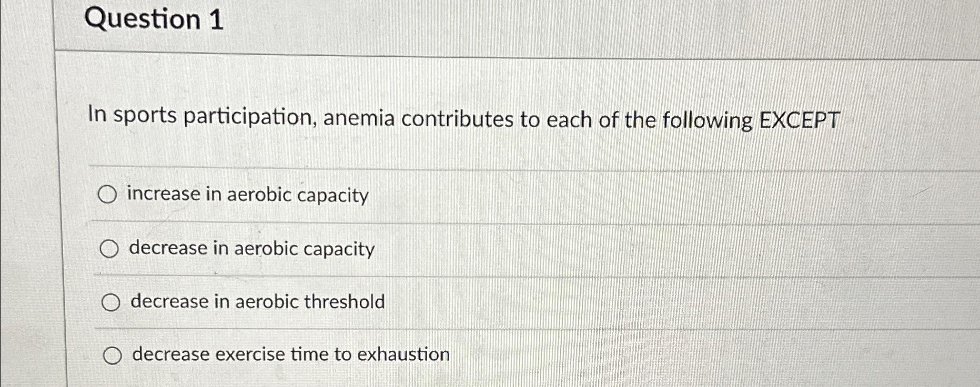This screenshot has width=980, height=387.
Task: Select 'decrease in aerobic capacity' option
Action: tap(109, 248)
